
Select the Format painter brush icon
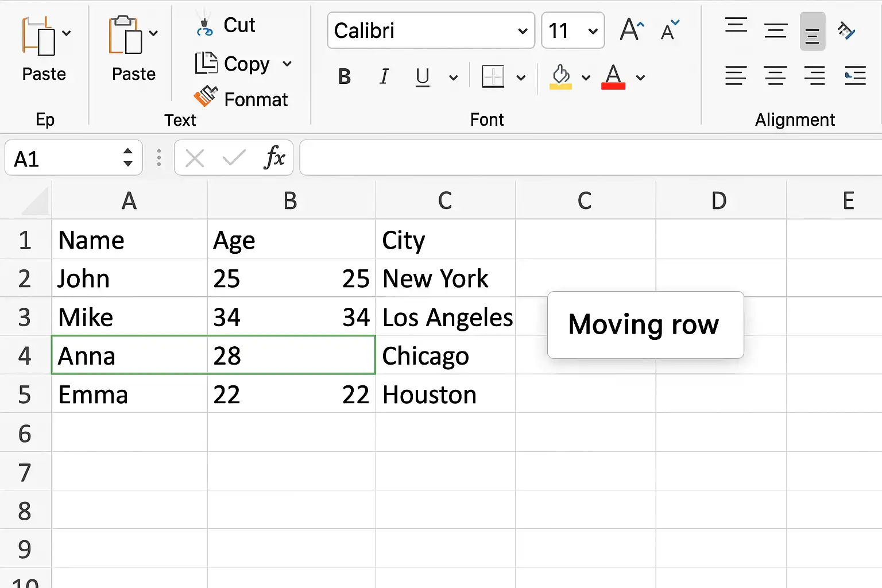coord(206,96)
